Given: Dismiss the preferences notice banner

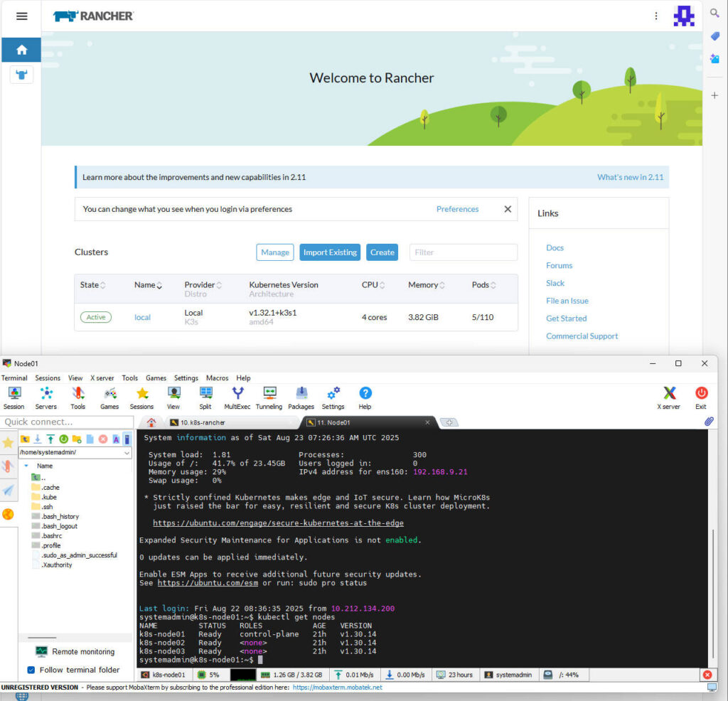Looking at the screenshot, I should (508, 209).
